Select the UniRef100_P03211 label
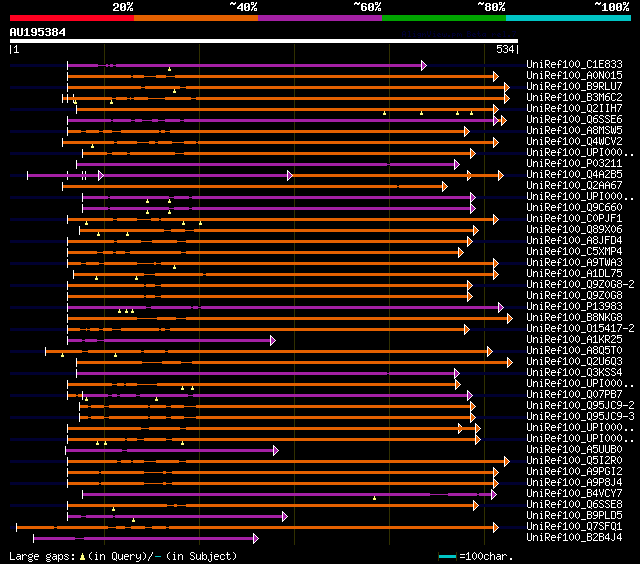640x564 pixels. coord(574,163)
